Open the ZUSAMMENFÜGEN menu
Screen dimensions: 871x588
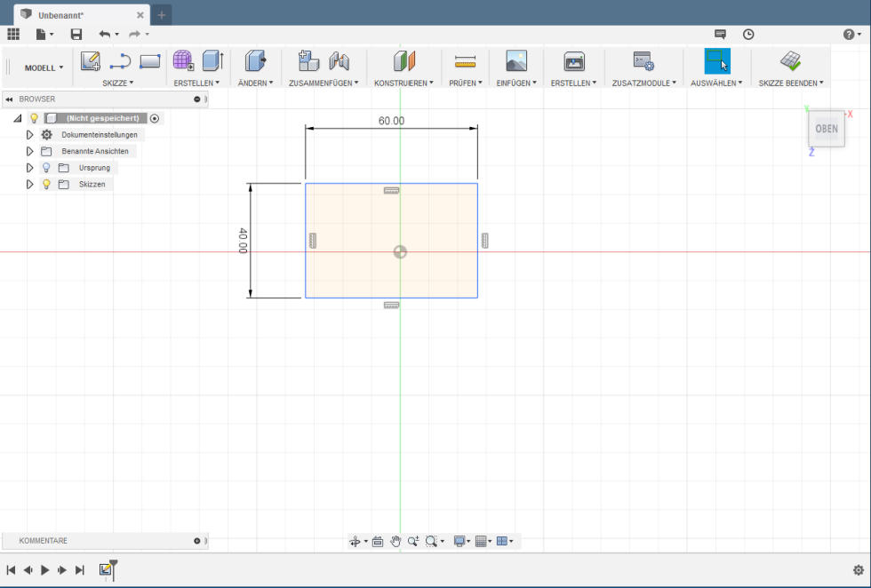point(324,83)
